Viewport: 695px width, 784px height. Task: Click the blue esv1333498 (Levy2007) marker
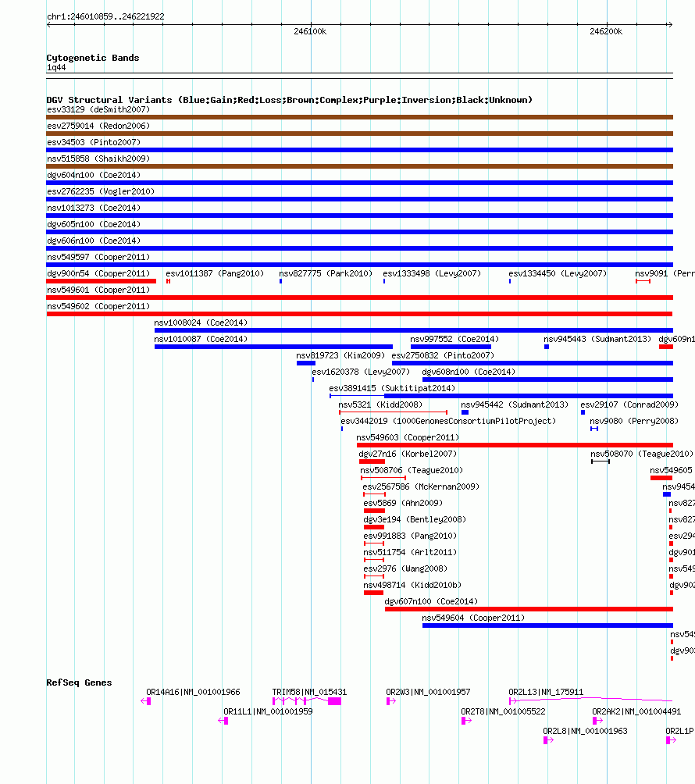(x=384, y=281)
